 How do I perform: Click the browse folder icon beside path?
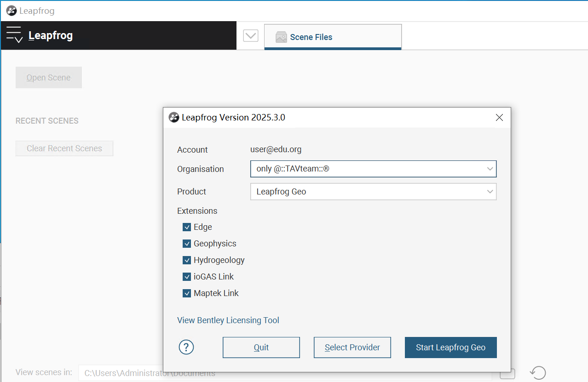tap(507, 373)
